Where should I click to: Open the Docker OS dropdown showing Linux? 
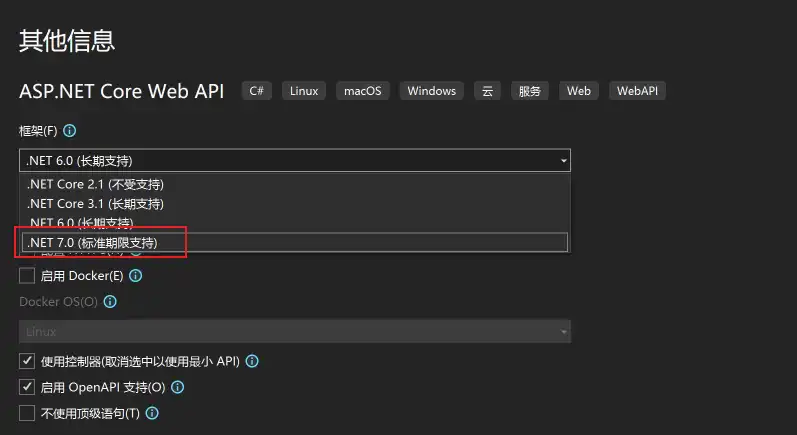point(294,331)
